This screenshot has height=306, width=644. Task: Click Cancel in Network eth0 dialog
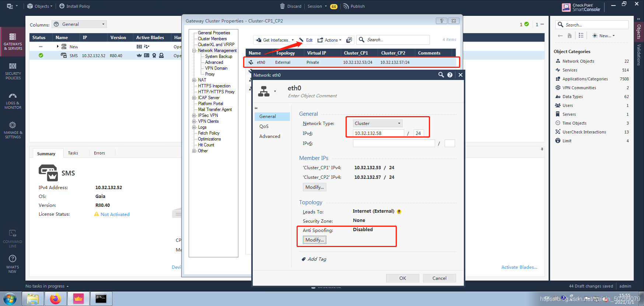click(440, 278)
